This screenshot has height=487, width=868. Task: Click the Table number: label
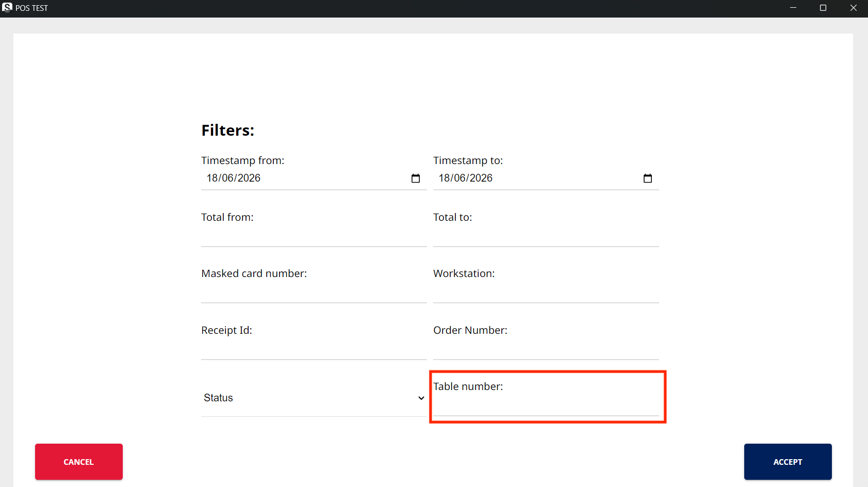468,386
